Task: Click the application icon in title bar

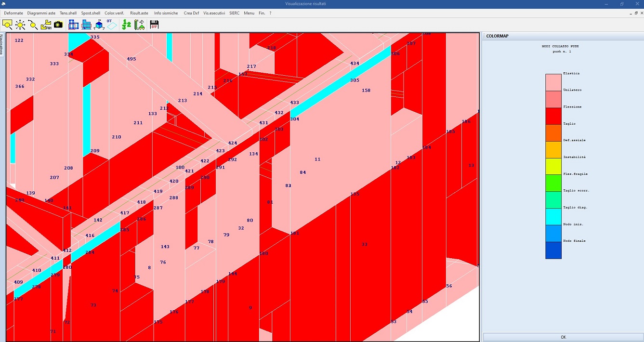Action: (x=3, y=3)
